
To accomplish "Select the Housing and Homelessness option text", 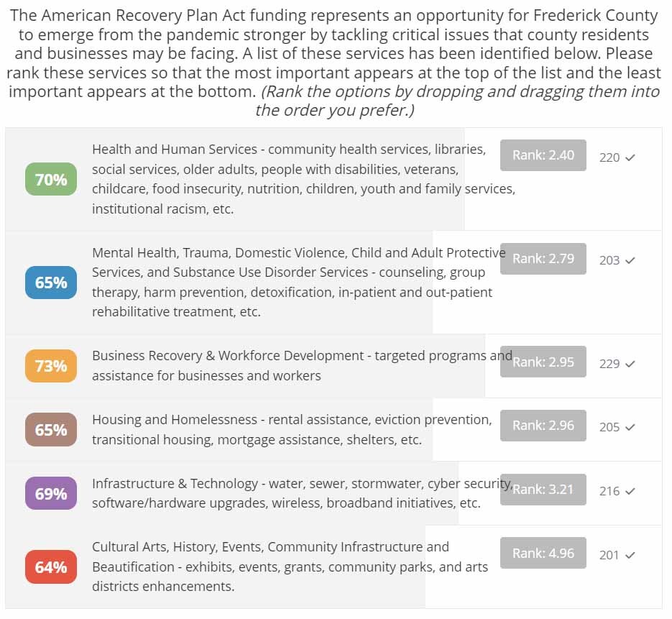I will point(291,429).
